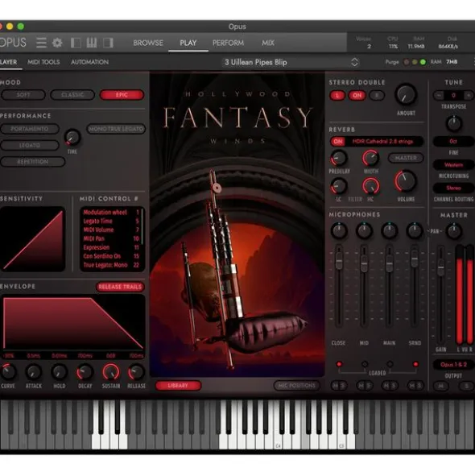475x476 pixels.
Task: Click the Fine tune knob
Action: point(454,123)
